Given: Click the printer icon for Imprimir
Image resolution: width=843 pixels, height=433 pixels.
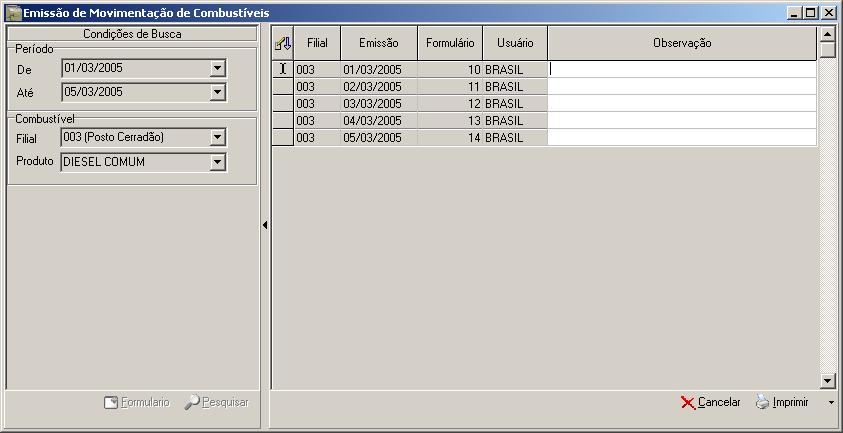Looking at the screenshot, I should [762, 402].
